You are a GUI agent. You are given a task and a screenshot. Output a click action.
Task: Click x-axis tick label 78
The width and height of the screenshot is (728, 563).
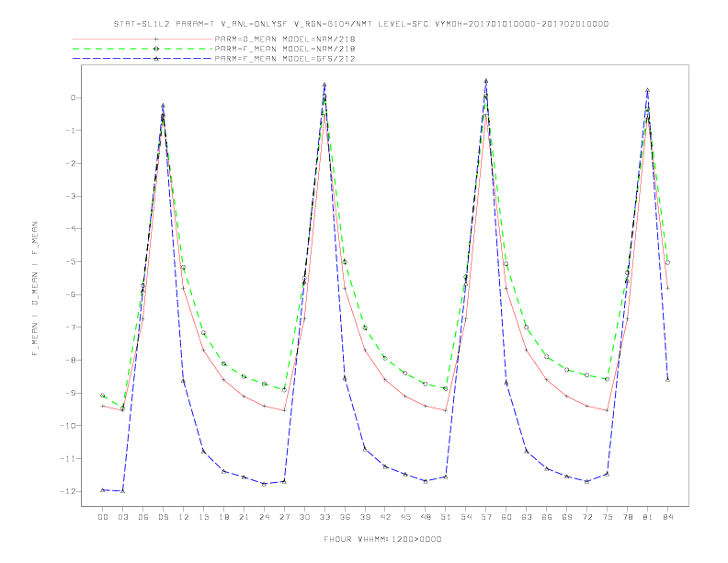(x=627, y=517)
